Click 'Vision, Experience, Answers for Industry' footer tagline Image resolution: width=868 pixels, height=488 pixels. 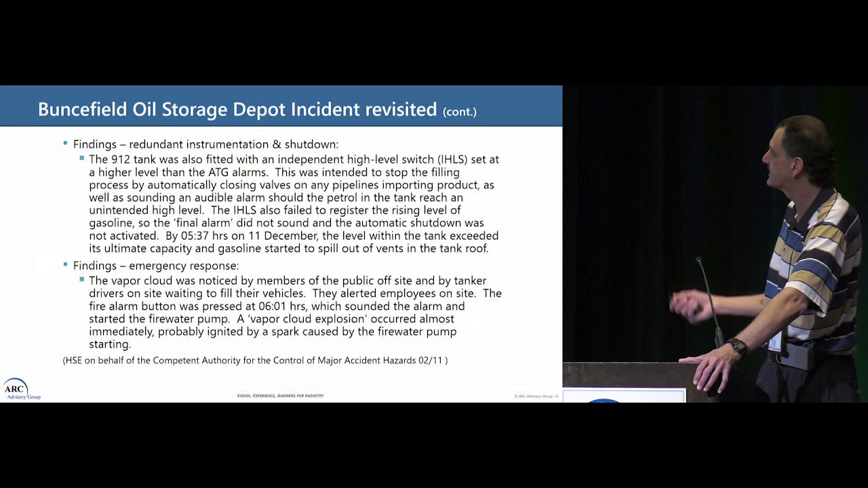pos(280,396)
